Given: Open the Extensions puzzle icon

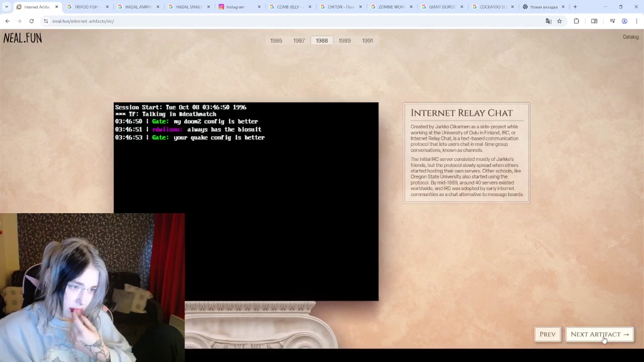Looking at the screenshot, I should (x=577, y=21).
